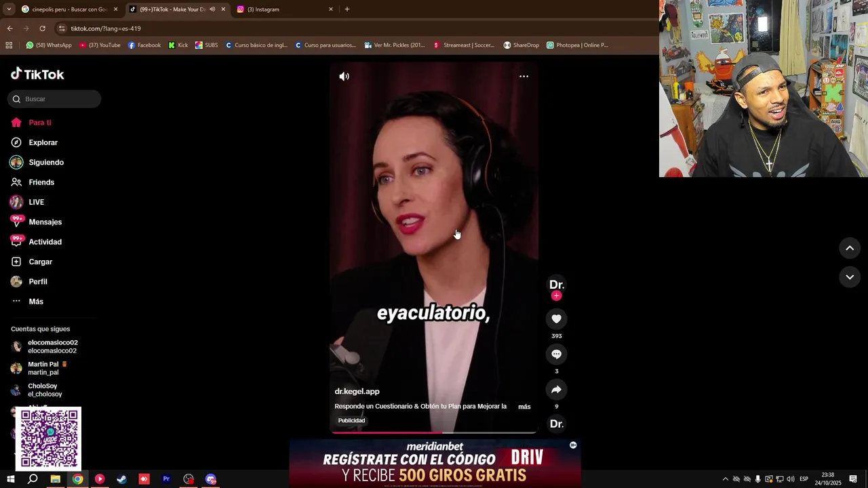The image size is (868, 488).
Task: Open the Windows Start menu
Action: (11, 479)
